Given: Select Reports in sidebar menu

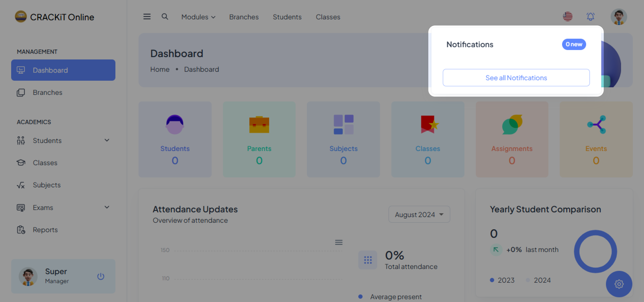Looking at the screenshot, I should point(45,230).
